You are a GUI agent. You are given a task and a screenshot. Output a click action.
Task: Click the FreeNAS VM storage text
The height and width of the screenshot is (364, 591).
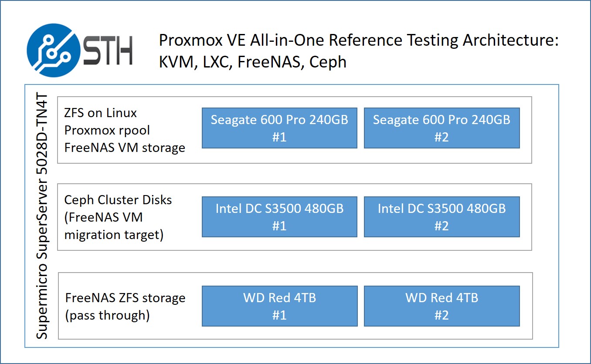tap(125, 148)
